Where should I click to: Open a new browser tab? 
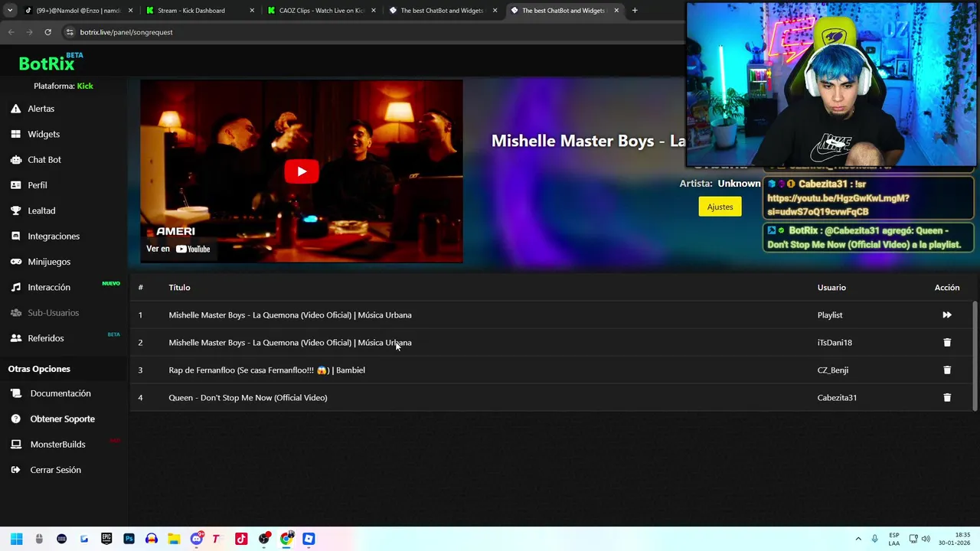point(635,11)
